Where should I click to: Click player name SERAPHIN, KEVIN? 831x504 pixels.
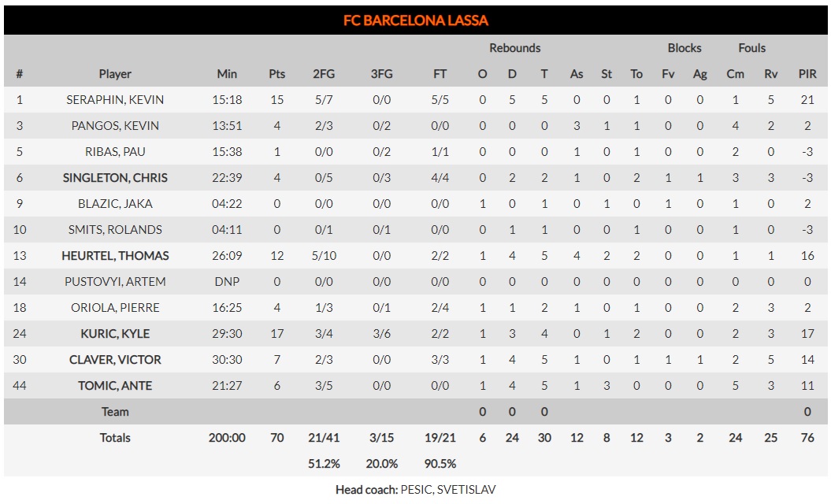115,100
